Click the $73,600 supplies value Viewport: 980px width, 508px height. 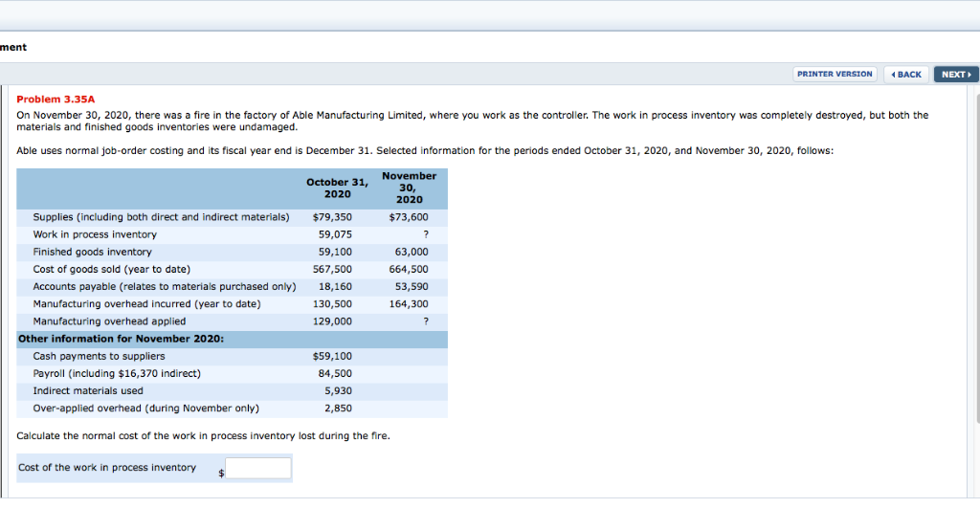pos(409,217)
